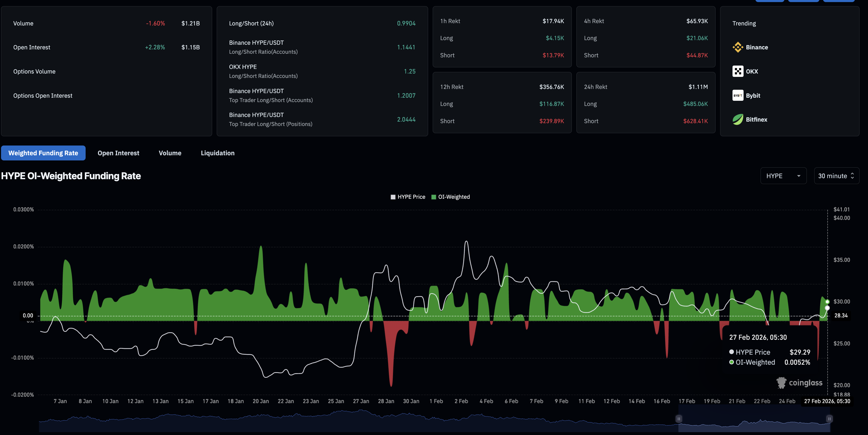Click the Binance logo icon in Trending
Image resolution: width=868 pixels, height=435 pixels.
(738, 47)
